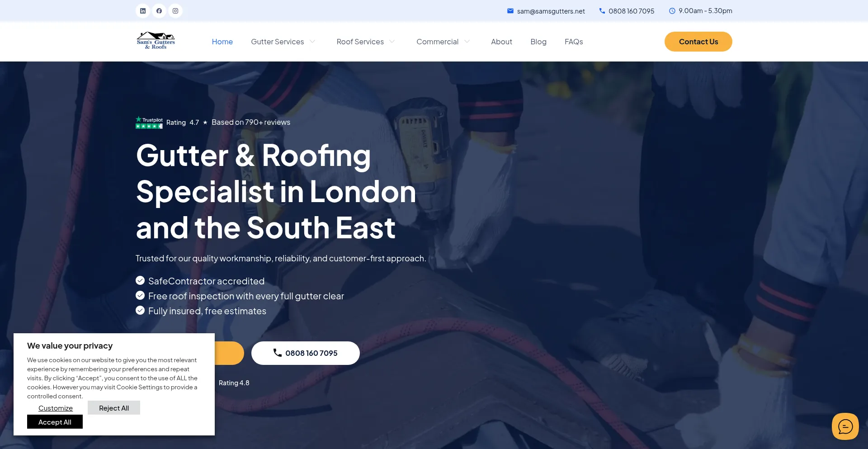Image resolution: width=868 pixels, height=449 pixels.
Task: Click the clock icon next to opening hours
Action: coord(672,11)
